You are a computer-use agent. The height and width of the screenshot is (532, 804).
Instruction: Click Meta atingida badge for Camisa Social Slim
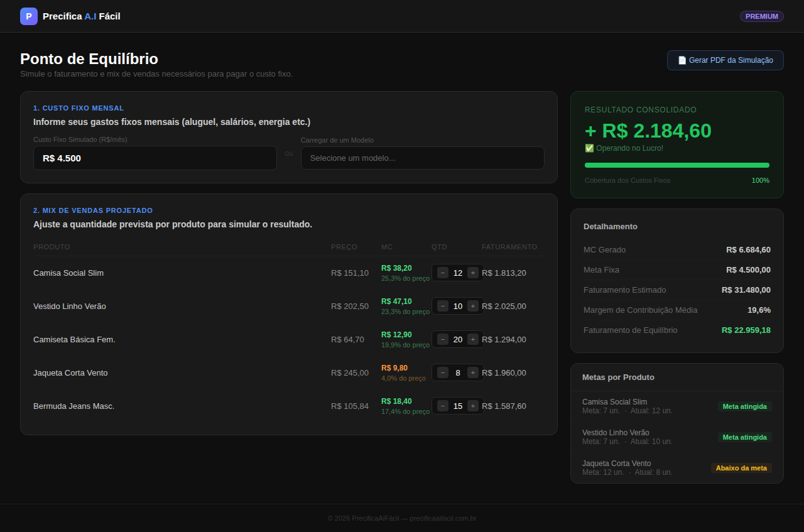[745, 406]
